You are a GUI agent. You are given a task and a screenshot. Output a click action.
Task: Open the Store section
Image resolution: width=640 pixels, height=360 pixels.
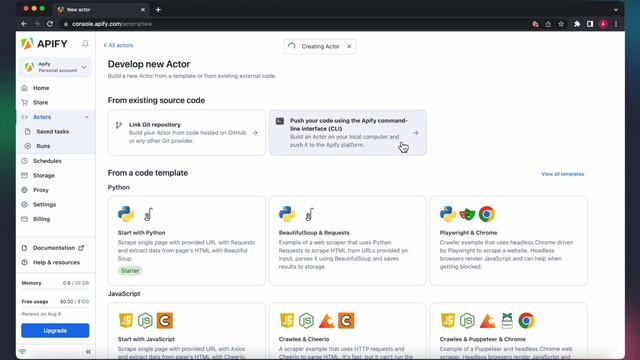(x=40, y=102)
